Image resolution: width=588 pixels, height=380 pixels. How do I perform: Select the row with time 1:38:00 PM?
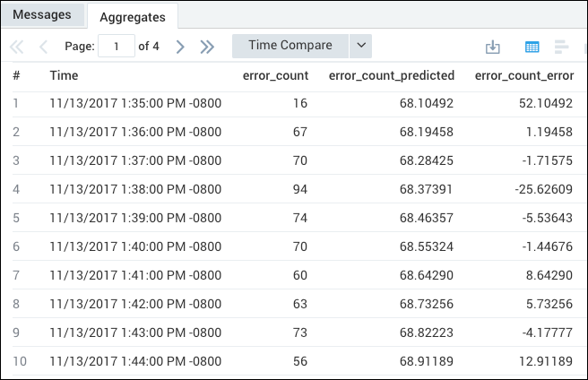pos(135,189)
